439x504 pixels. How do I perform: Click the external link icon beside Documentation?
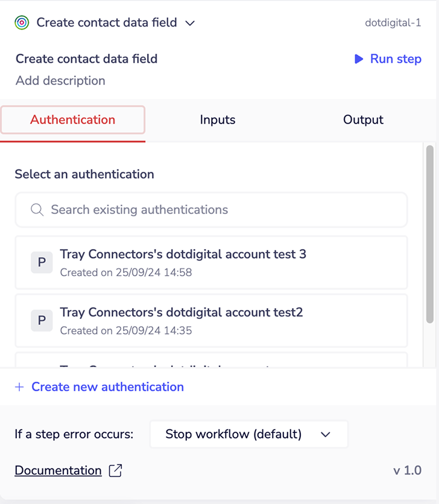pos(116,470)
